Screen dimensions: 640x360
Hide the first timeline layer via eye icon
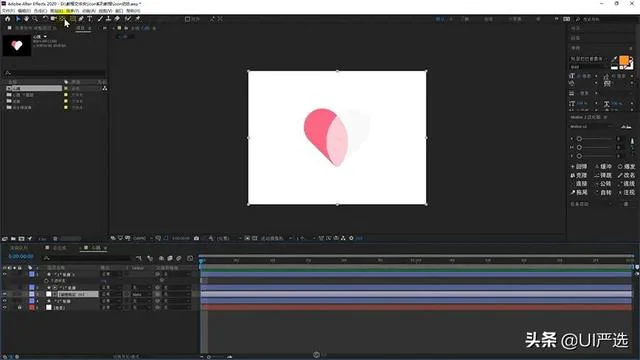[x=4, y=274]
